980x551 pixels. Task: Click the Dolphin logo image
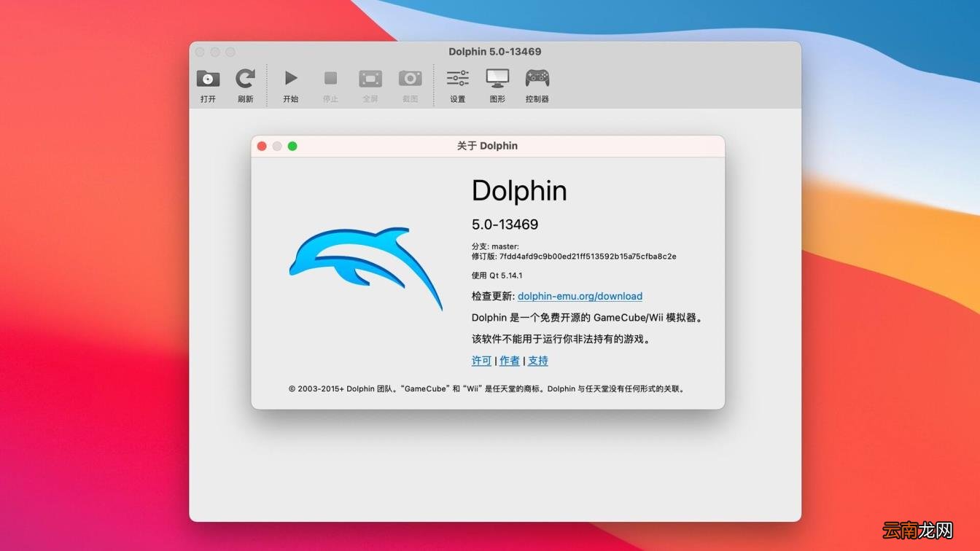point(366,268)
